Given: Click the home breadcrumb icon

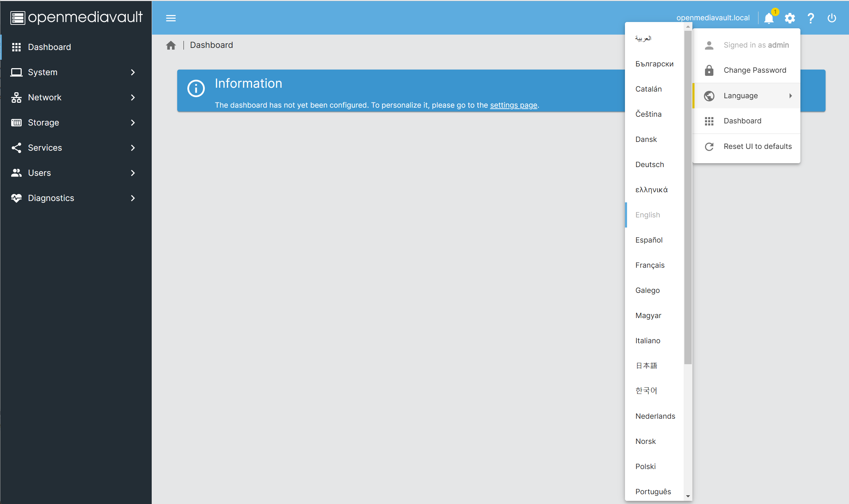Looking at the screenshot, I should 171,45.
